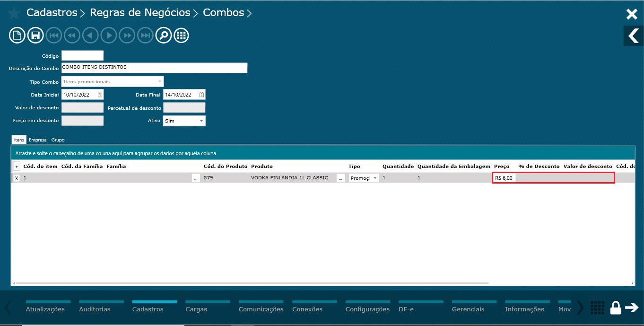
Task: Open Família lookup ellipsis button
Action: coord(196,178)
